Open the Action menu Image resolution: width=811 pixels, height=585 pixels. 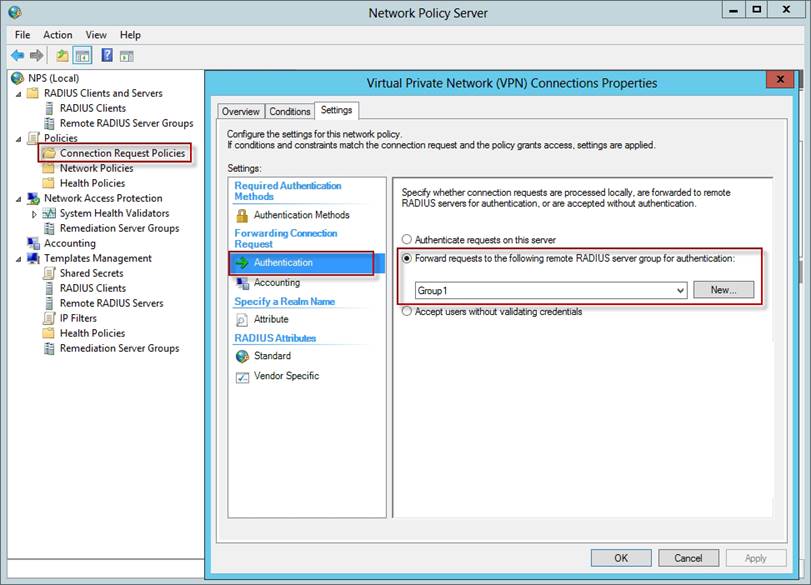57,35
